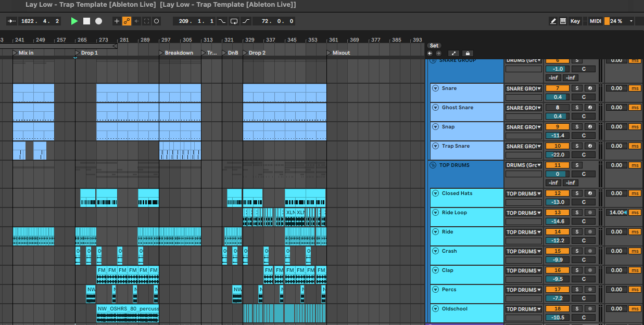Image resolution: width=644 pixels, height=325 pixels.
Task: Toggle the arrangement Loop switch
Action: click(x=234, y=21)
